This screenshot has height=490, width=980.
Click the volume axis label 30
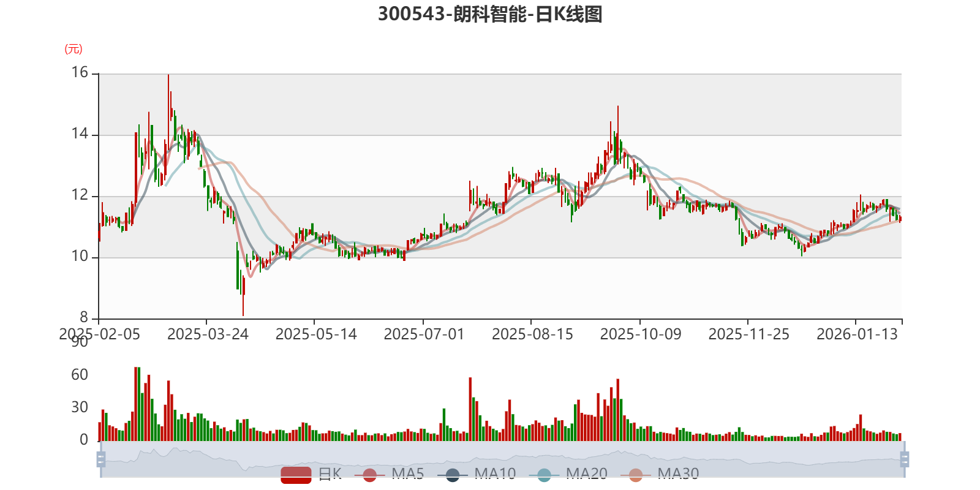tap(80, 407)
